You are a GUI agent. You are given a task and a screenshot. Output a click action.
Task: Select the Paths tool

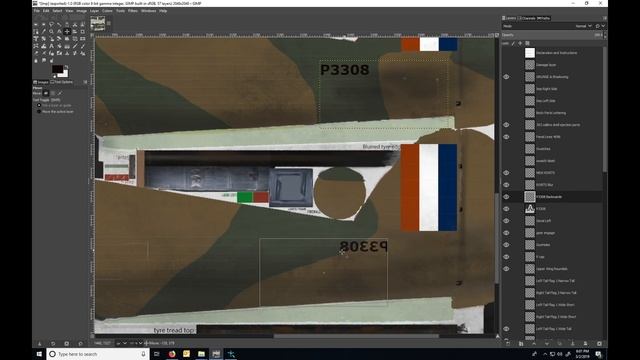click(x=36, y=31)
